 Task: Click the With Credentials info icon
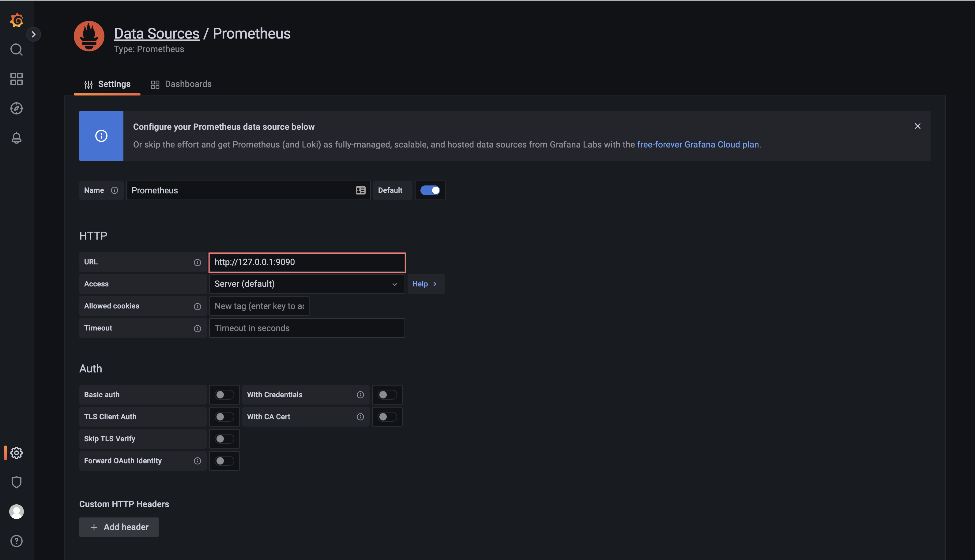click(360, 395)
